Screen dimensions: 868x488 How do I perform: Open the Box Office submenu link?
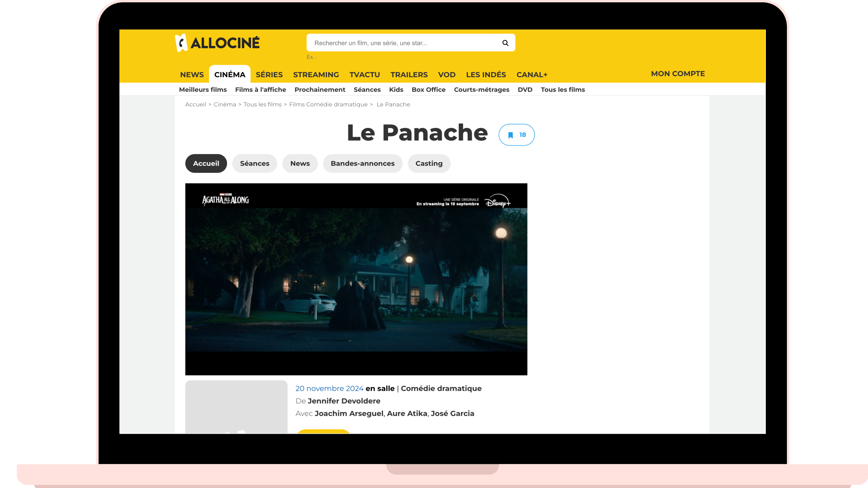[x=428, y=90]
